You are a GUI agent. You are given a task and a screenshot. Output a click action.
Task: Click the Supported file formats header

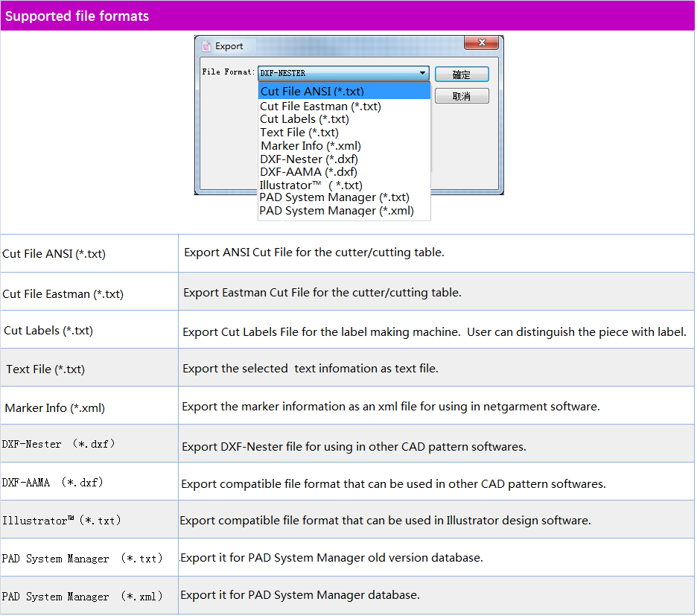point(77,16)
